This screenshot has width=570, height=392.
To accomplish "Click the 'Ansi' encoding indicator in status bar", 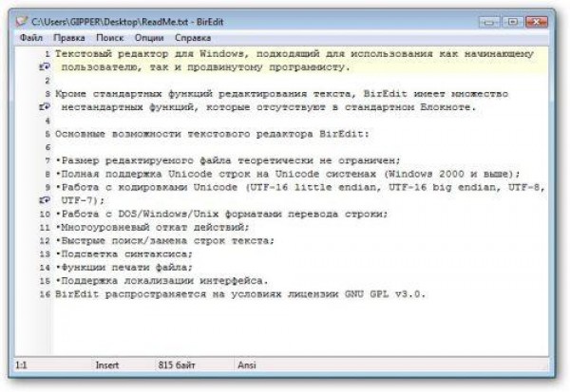I will 247,365.
